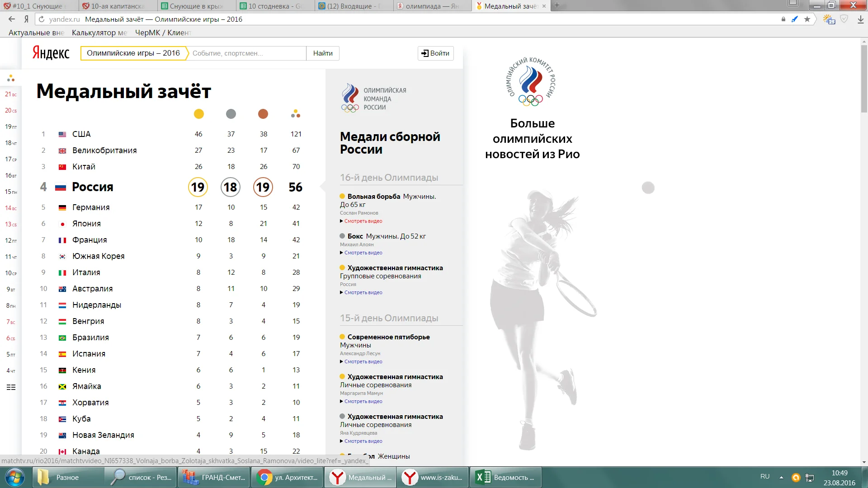Open the downloads arrow icon
868x488 pixels.
[x=861, y=19]
